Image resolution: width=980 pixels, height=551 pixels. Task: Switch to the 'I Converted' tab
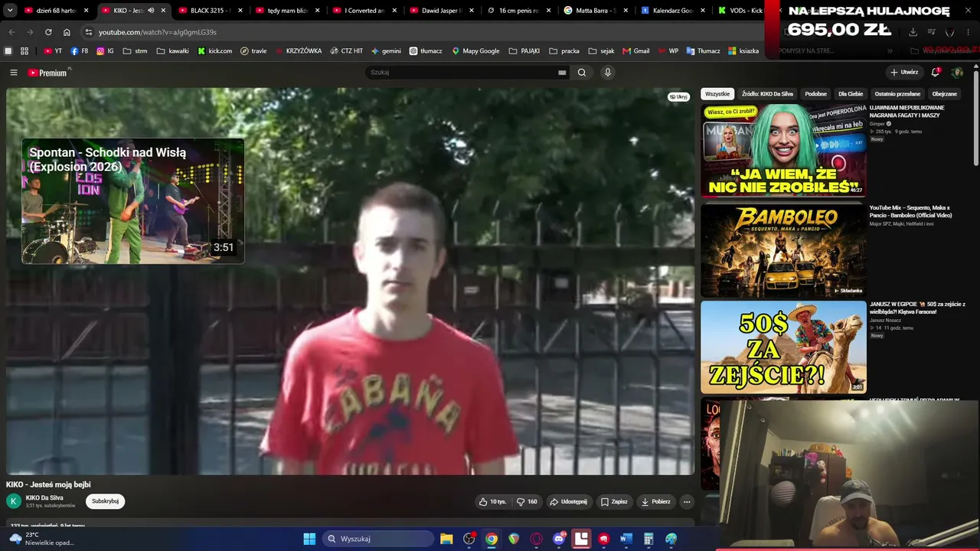(365, 11)
